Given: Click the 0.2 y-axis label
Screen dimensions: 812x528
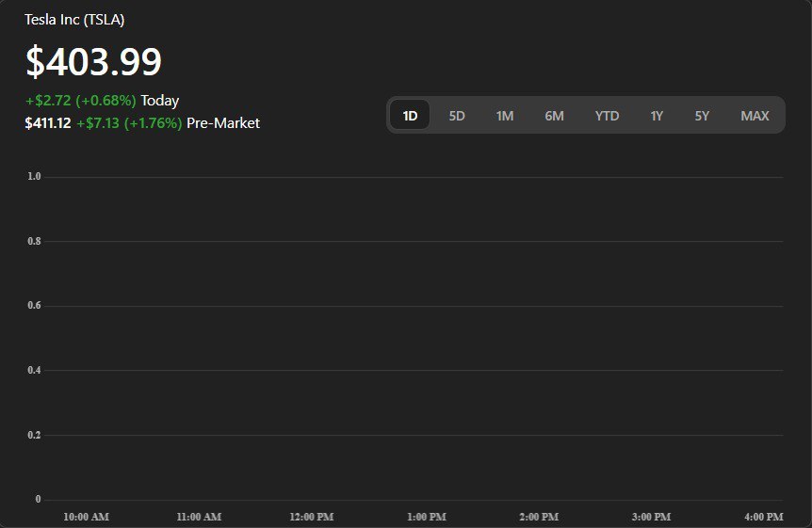Looking at the screenshot, I should 34,435.
